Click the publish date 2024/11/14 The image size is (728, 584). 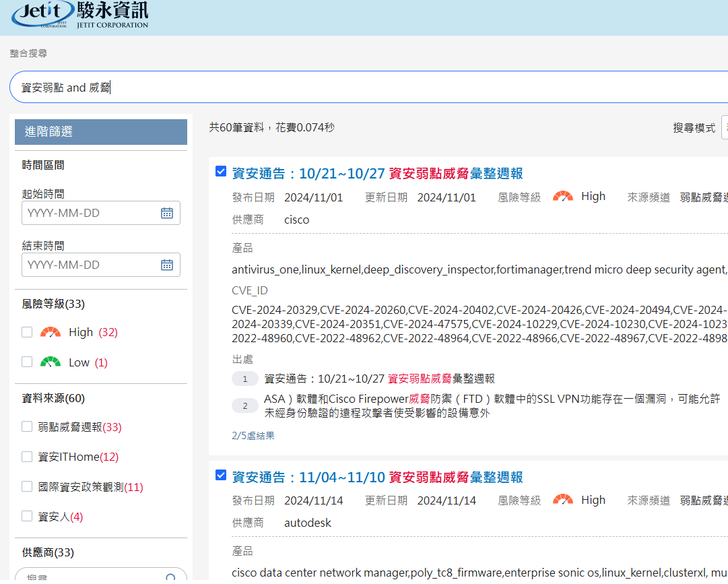313,501
